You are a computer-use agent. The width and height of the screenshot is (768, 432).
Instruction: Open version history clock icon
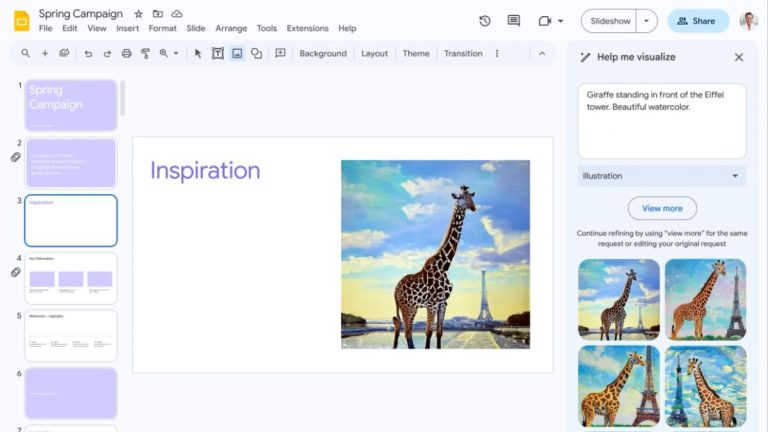pyautogui.click(x=485, y=21)
